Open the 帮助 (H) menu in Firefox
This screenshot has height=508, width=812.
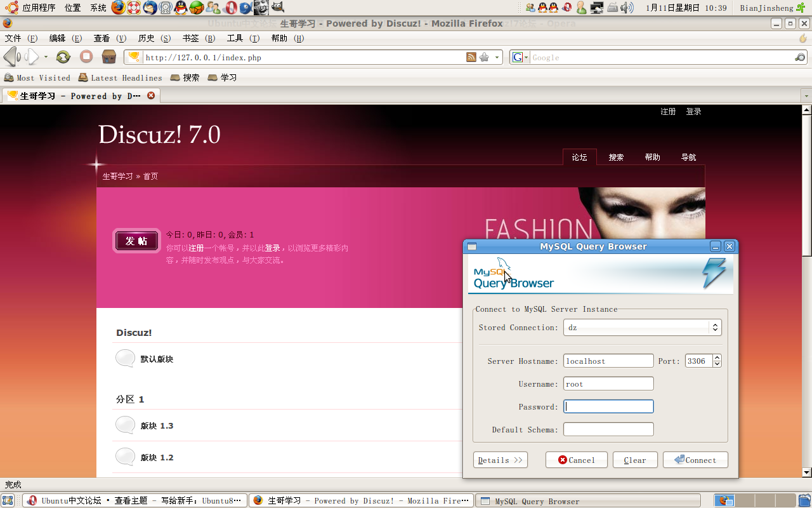pos(288,38)
